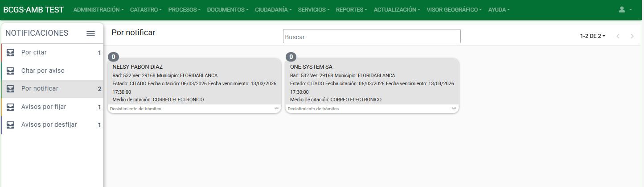Select Por notificar in the sidebar
The image size is (644, 187).
(x=40, y=89)
